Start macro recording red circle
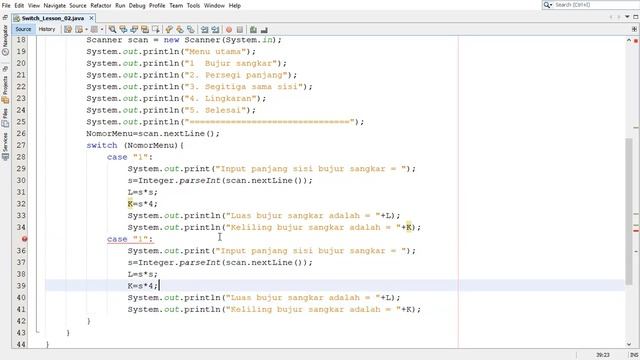Image resolution: width=640 pixels, height=360 pixels. (x=229, y=29)
